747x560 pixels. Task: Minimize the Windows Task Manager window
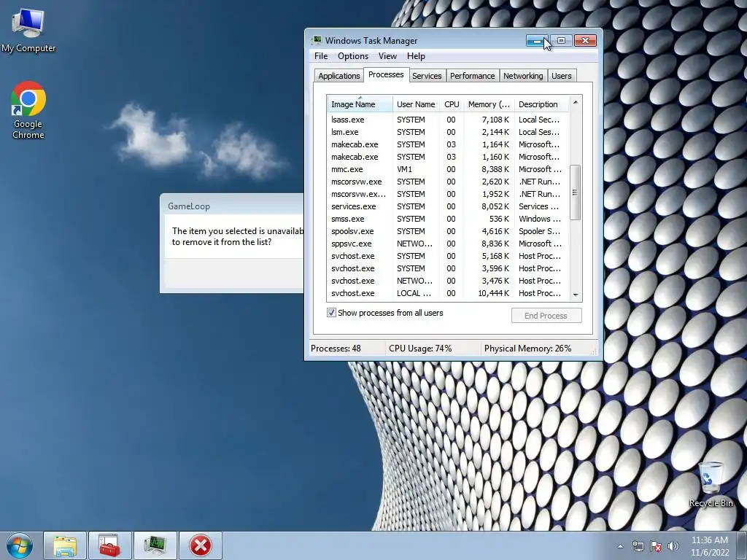(x=538, y=41)
